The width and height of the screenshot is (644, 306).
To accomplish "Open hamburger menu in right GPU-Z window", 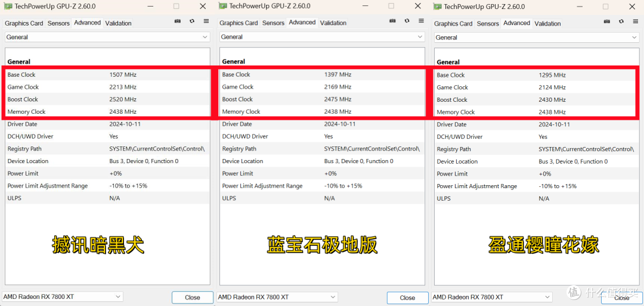I will pyautogui.click(x=636, y=21).
